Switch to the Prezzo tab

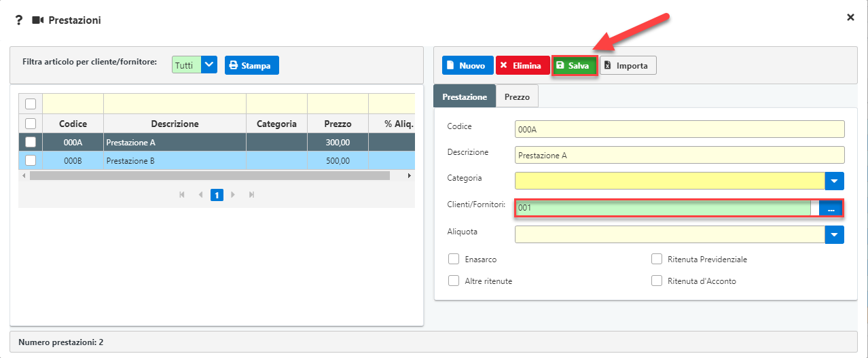click(x=518, y=96)
